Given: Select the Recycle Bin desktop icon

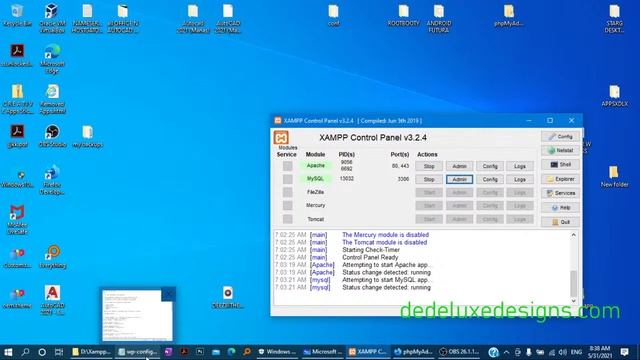Looking at the screenshot, I should coord(17,16).
